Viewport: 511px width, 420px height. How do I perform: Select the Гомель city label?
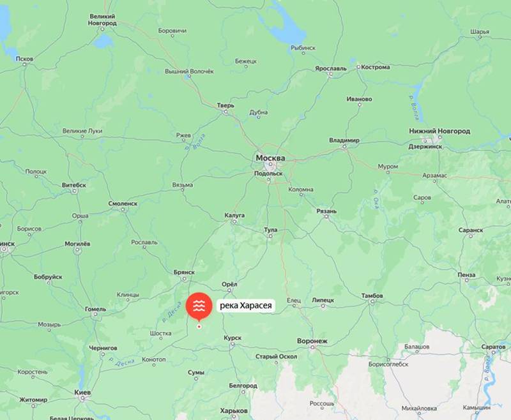click(95, 309)
